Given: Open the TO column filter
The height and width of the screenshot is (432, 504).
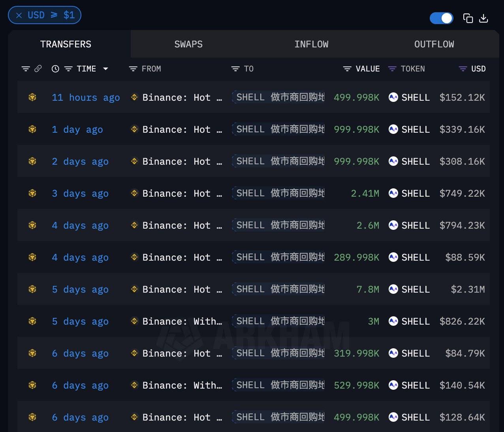Looking at the screenshot, I should click(235, 69).
